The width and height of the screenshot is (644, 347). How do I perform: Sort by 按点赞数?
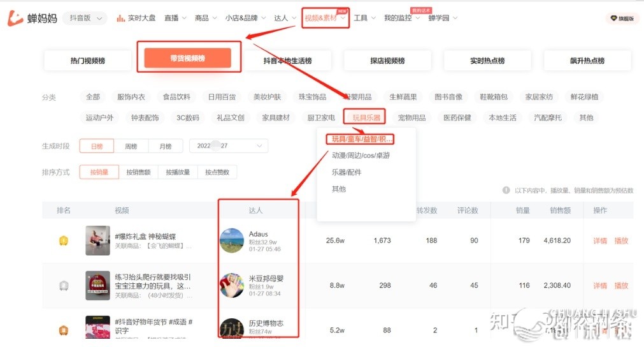coord(217,172)
